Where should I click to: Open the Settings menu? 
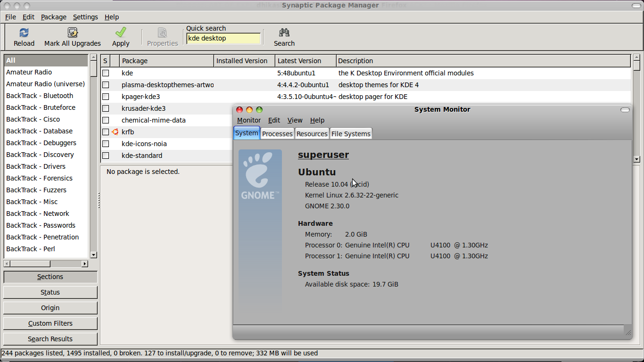point(85,17)
